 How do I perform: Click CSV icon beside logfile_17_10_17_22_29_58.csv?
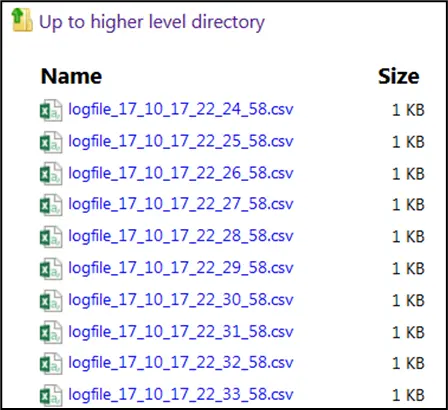pos(51,269)
